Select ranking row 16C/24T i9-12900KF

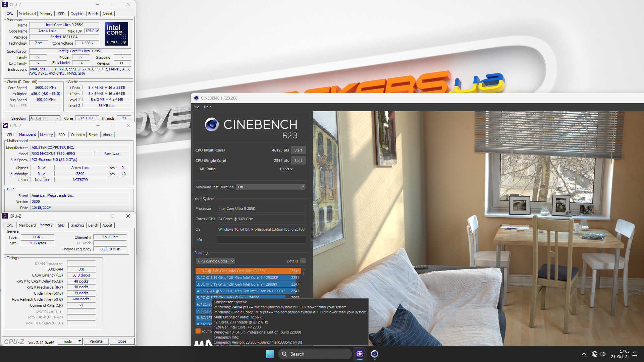coord(248,291)
